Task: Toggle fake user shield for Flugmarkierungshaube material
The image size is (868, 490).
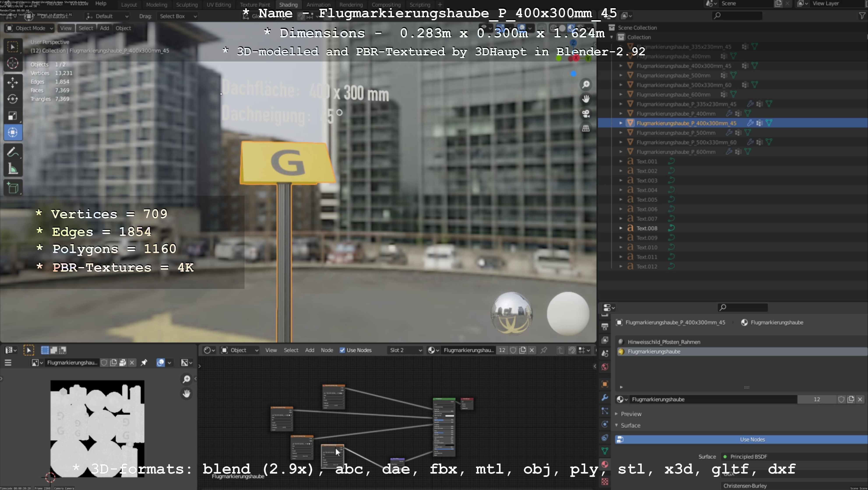Action: (841, 399)
